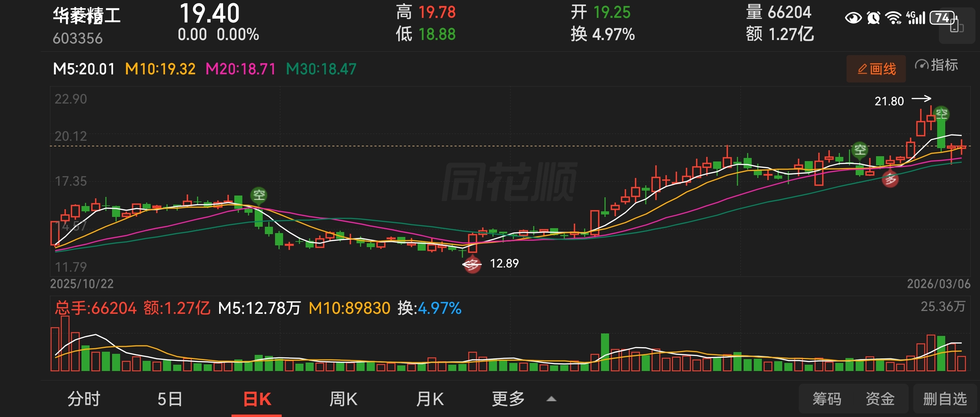Tap the alarm clock status icon

[874, 18]
